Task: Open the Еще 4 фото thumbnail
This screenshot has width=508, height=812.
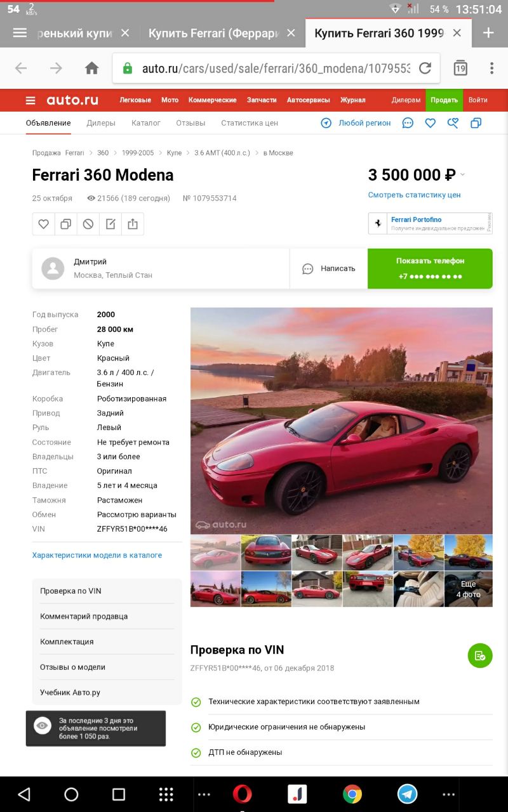Action: (468, 589)
